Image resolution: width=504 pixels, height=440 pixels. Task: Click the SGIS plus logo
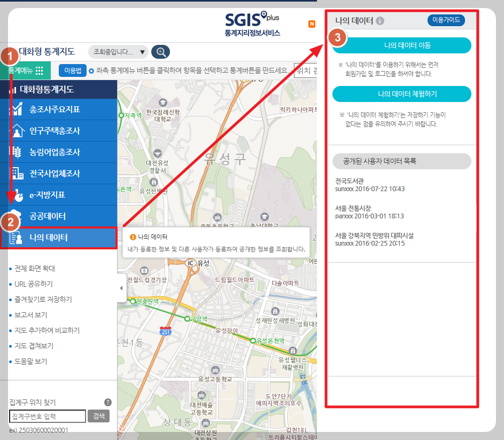(x=252, y=24)
